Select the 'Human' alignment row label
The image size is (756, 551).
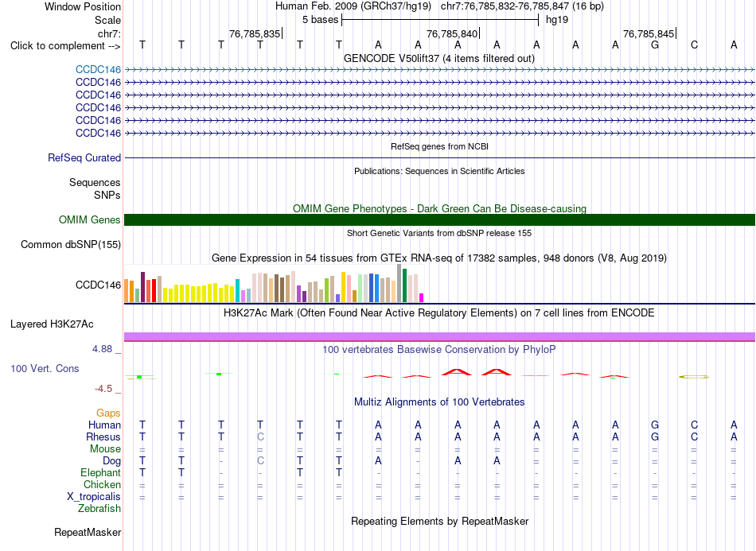104,425
